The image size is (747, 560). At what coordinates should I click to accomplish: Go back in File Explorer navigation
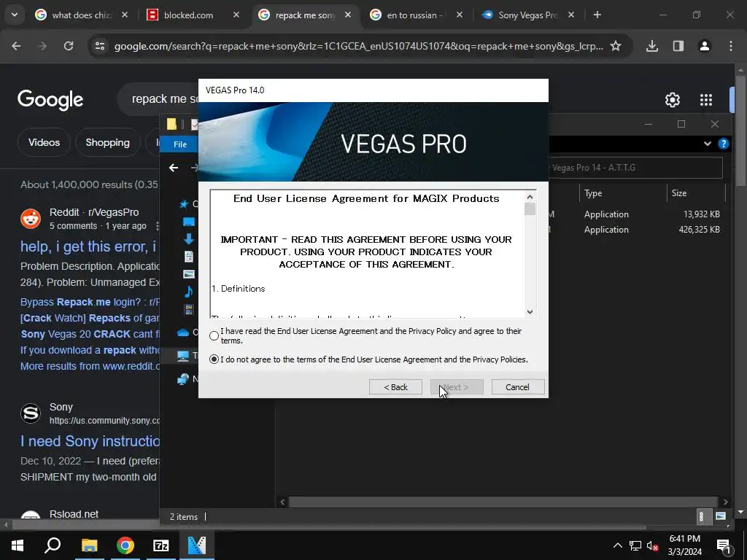[x=174, y=168]
